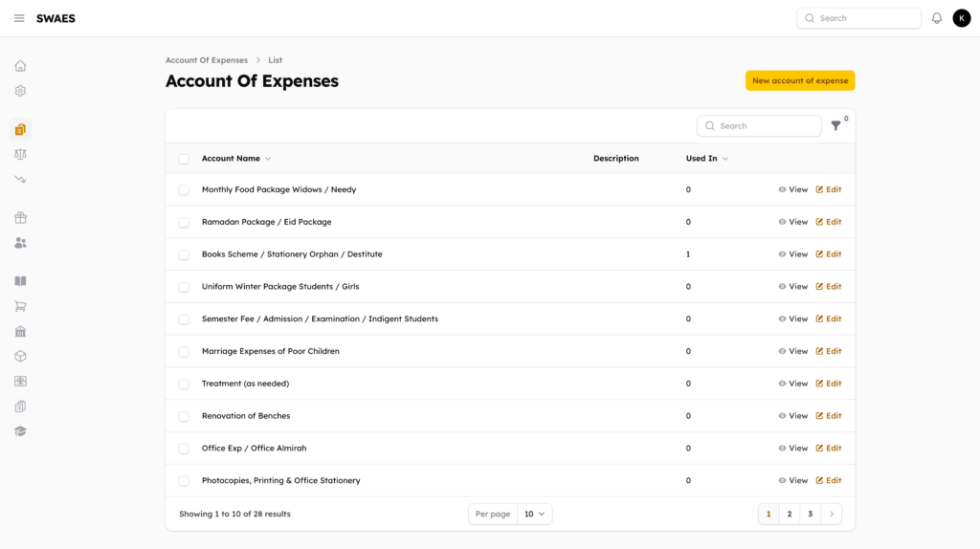This screenshot has width=980, height=549.
Task: Open the shopping cart sidebar icon
Action: (21, 306)
